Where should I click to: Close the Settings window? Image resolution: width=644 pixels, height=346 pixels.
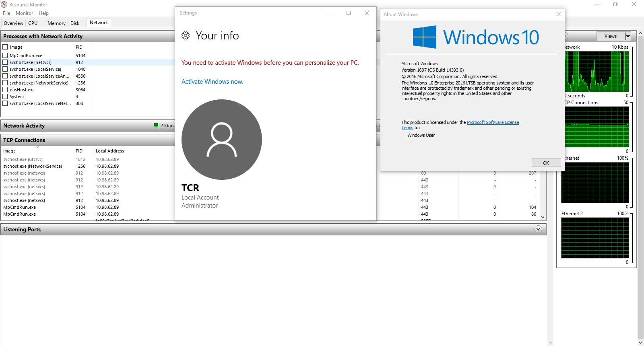[367, 13]
